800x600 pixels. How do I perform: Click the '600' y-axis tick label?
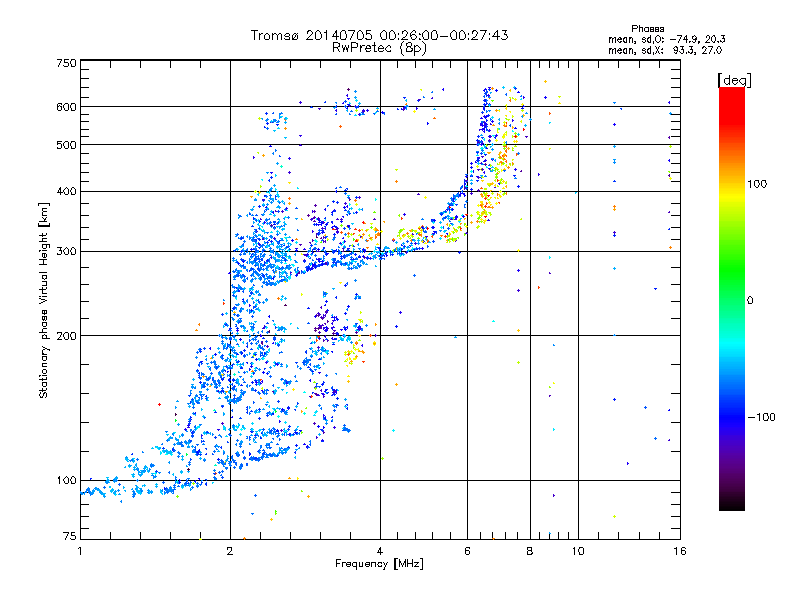coord(67,107)
